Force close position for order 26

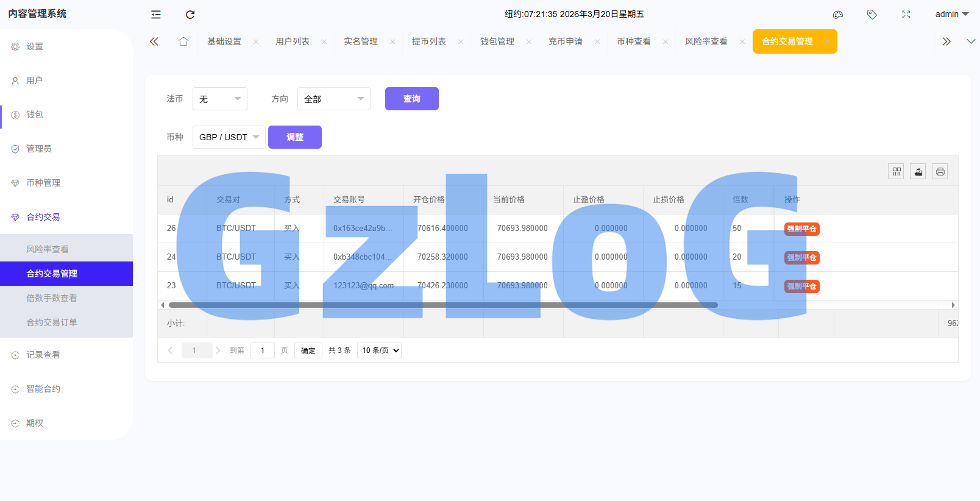801,229
